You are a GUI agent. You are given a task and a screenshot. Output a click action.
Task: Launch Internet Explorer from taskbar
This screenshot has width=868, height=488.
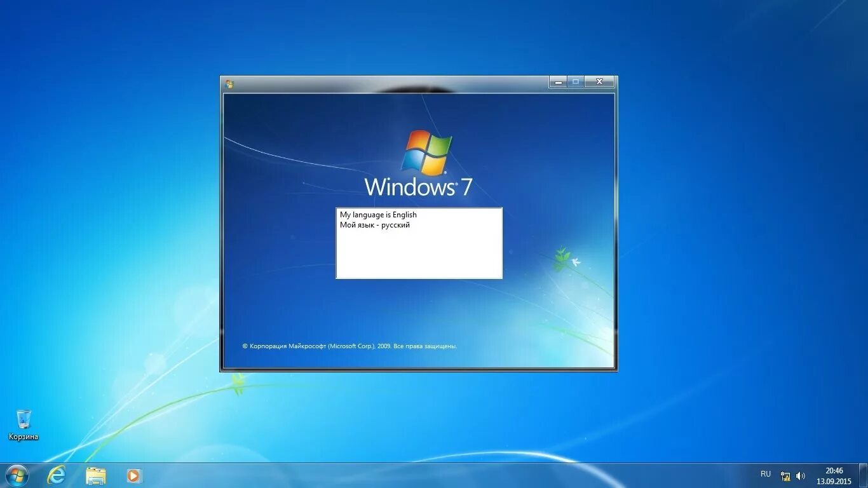tap(57, 475)
